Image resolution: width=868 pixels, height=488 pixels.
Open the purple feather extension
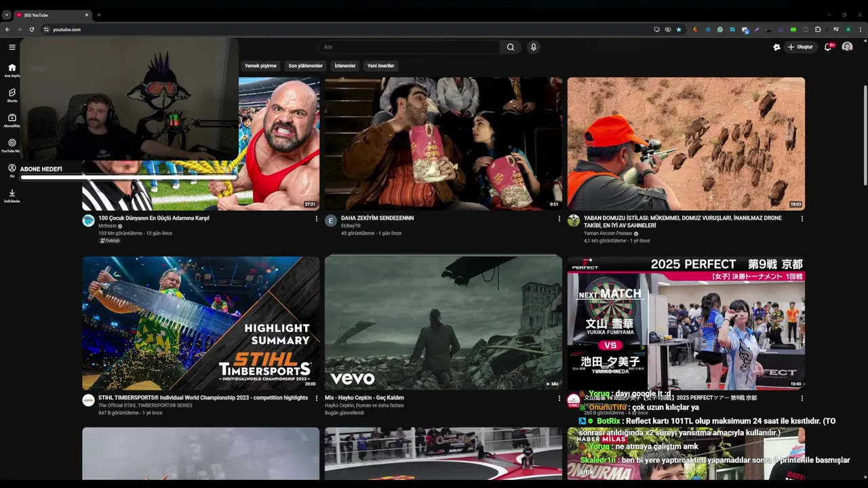point(757,29)
